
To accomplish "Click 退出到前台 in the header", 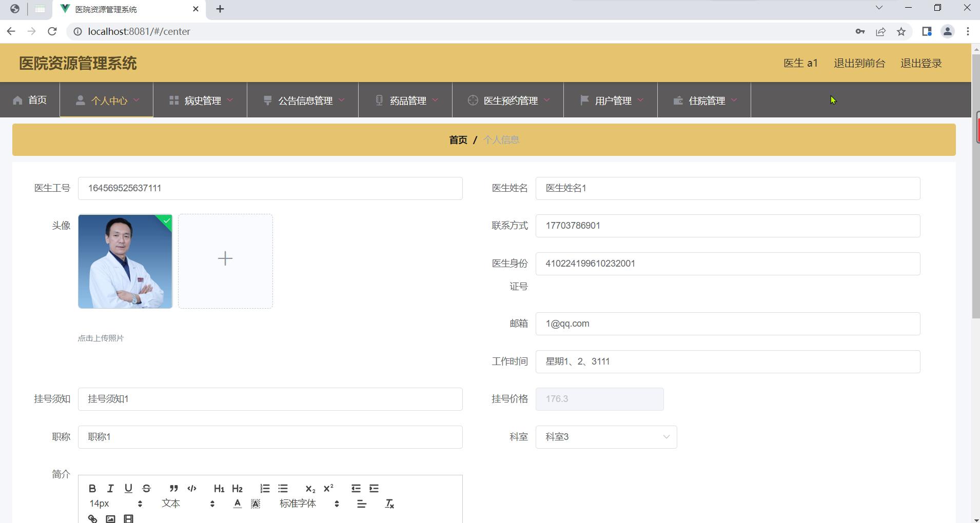I will pos(859,63).
